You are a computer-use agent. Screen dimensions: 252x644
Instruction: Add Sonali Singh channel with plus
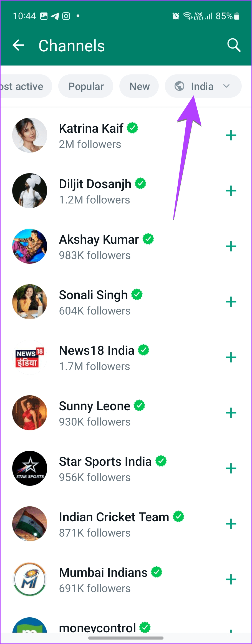231,302
